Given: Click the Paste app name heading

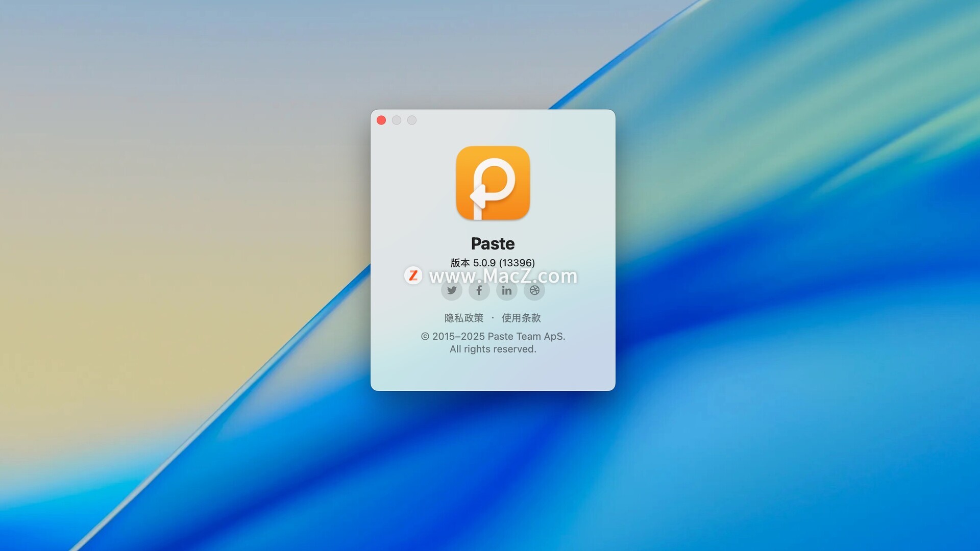Looking at the screenshot, I should coord(493,244).
